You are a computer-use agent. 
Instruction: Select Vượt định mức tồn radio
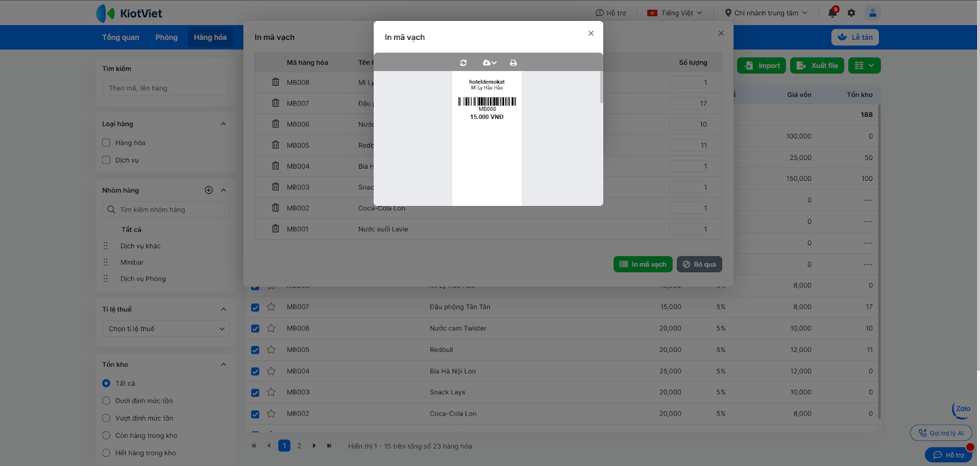(107, 418)
